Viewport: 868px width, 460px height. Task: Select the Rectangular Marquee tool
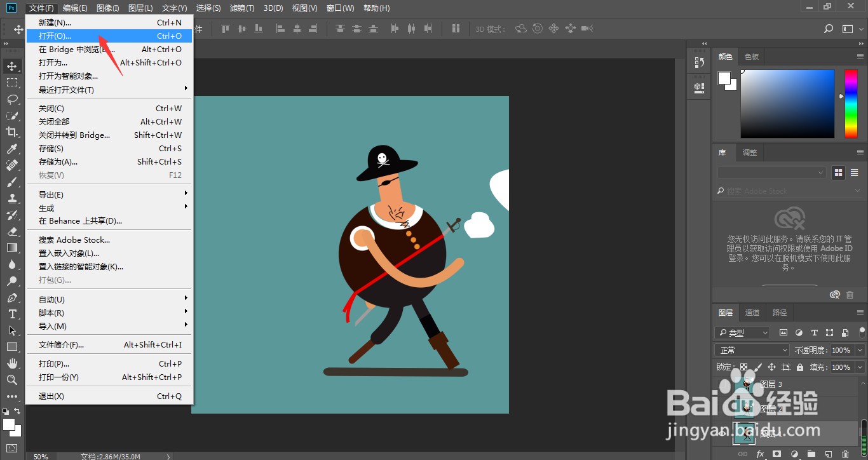(12, 83)
